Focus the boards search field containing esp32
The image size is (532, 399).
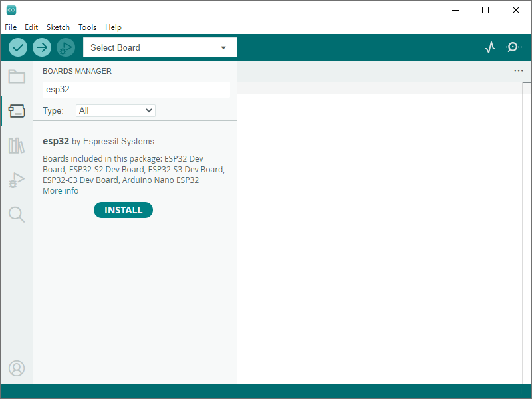[x=136, y=90]
